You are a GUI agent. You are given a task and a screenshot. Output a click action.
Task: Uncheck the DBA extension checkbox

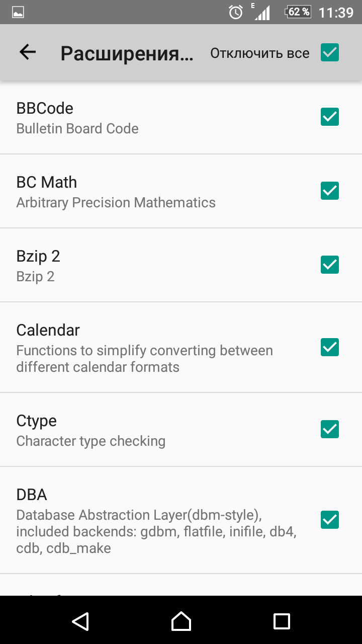330,520
